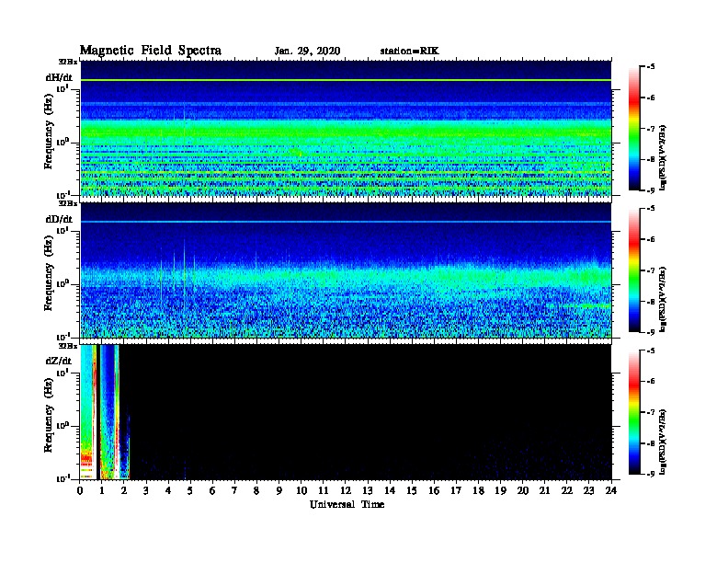Click hour "3" on the Universal Time axis
The height and width of the screenshot is (563, 728).
click(146, 490)
